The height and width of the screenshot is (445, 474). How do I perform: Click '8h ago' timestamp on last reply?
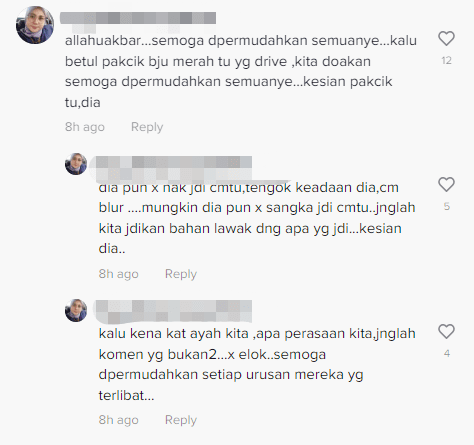click(x=118, y=420)
